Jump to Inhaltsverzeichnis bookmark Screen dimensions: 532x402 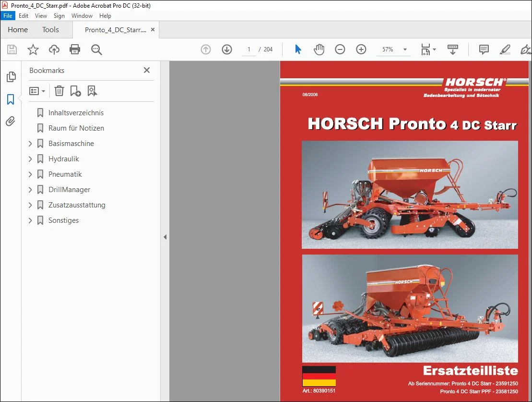coord(76,113)
